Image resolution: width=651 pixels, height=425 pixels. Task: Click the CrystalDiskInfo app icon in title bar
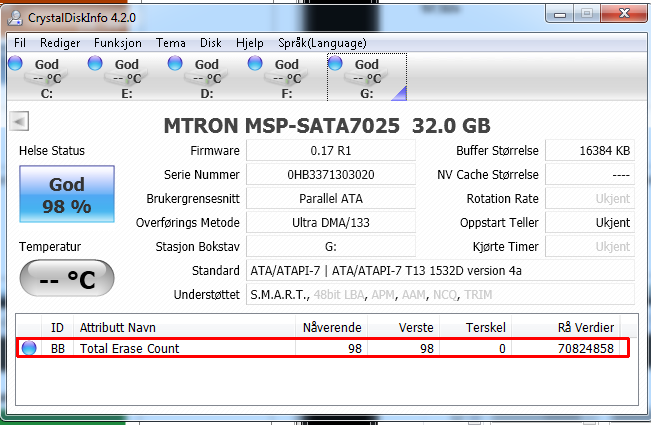pos(15,17)
